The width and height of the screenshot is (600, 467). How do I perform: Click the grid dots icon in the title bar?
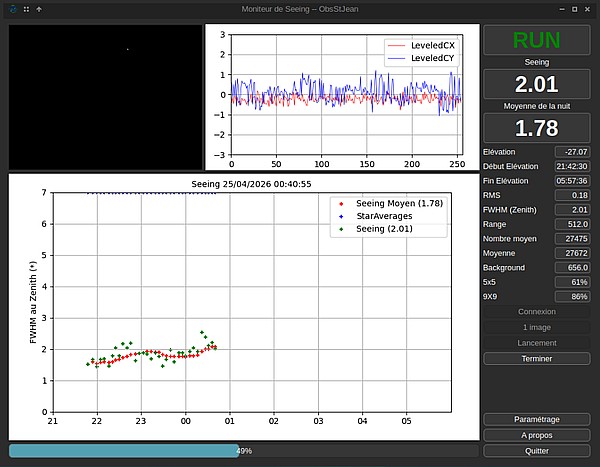pos(26,9)
